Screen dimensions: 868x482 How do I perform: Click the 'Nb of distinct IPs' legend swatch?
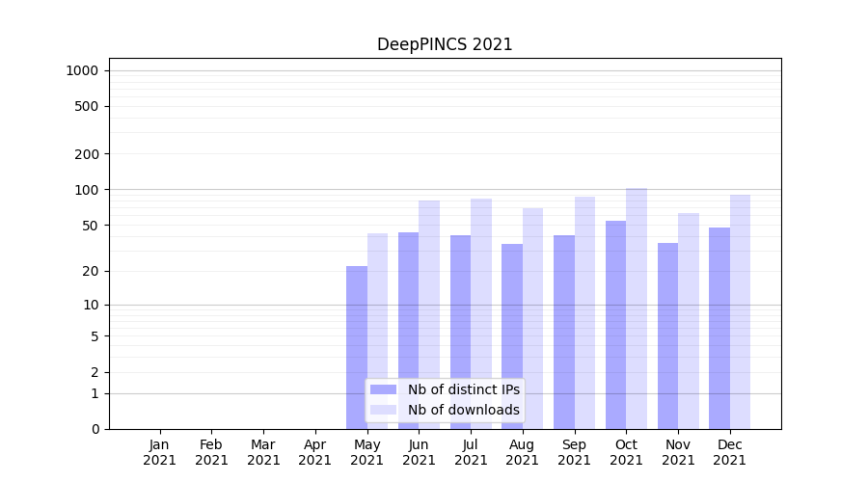coord(383,389)
